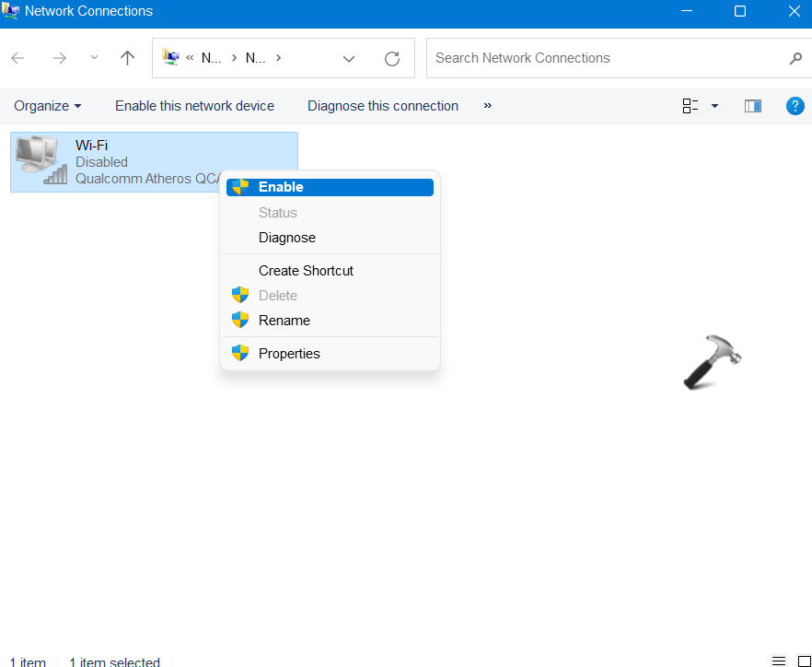Go up one folder level
812x667 pixels.
128,58
